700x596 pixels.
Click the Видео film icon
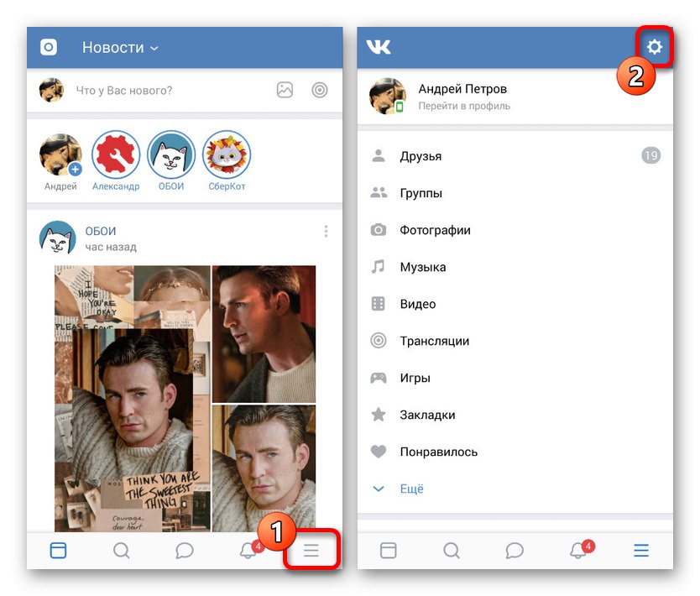pos(379,304)
